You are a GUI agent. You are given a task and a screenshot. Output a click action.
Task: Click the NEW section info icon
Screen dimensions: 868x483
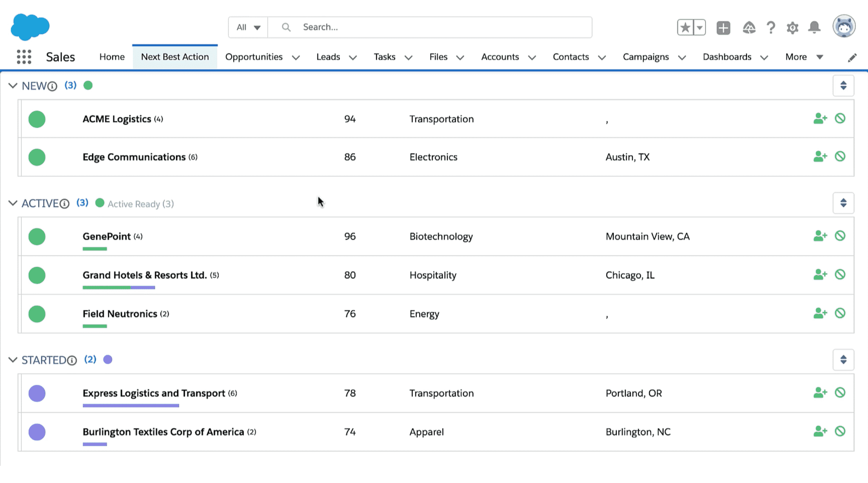click(x=52, y=86)
